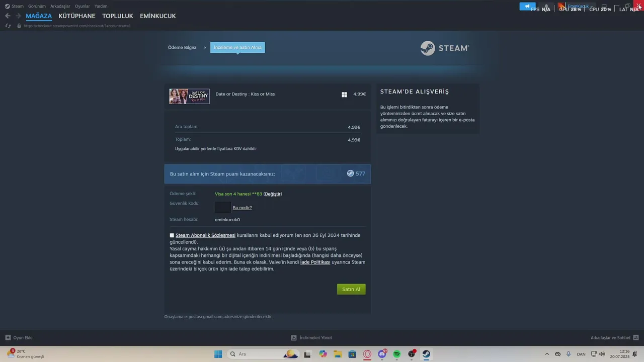The image size is (644, 362).
Task: Open the volume tray control
Action: click(x=602, y=354)
